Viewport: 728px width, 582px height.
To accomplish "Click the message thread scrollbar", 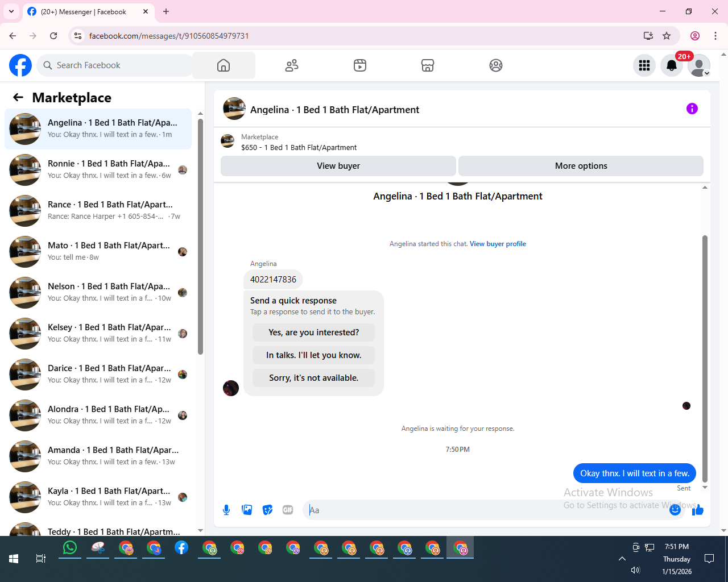I will tap(705, 358).
